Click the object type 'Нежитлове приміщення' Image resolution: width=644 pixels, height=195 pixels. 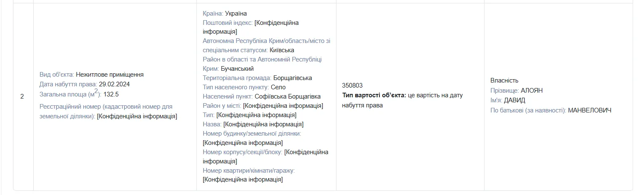pyautogui.click(x=110, y=75)
